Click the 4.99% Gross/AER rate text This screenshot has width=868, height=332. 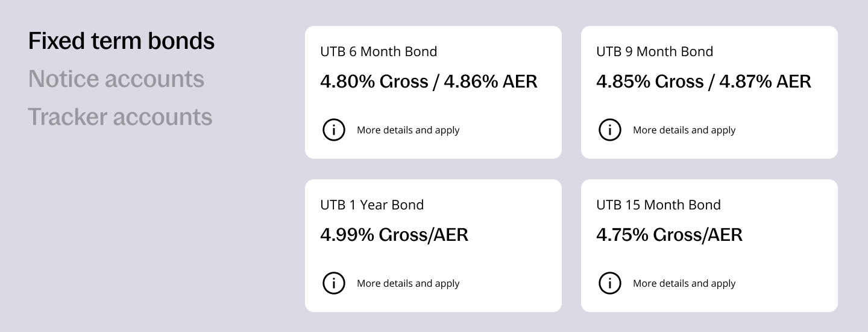coord(394,235)
